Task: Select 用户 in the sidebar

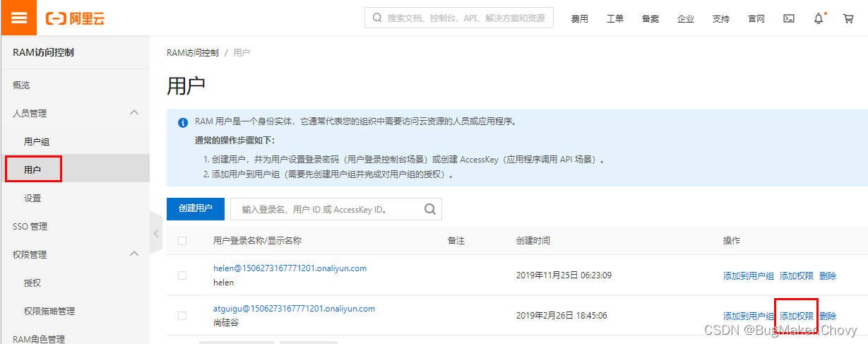Action: click(x=32, y=170)
